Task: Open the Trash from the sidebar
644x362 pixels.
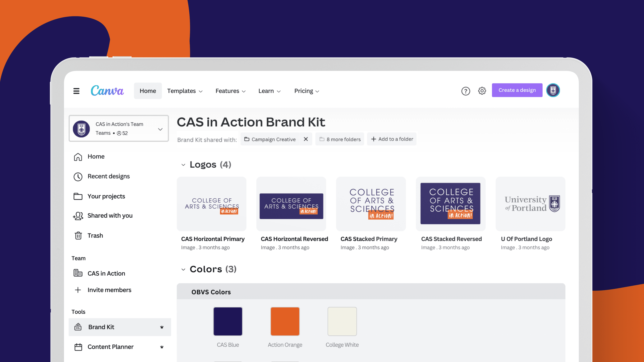Action: [x=95, y=235]
